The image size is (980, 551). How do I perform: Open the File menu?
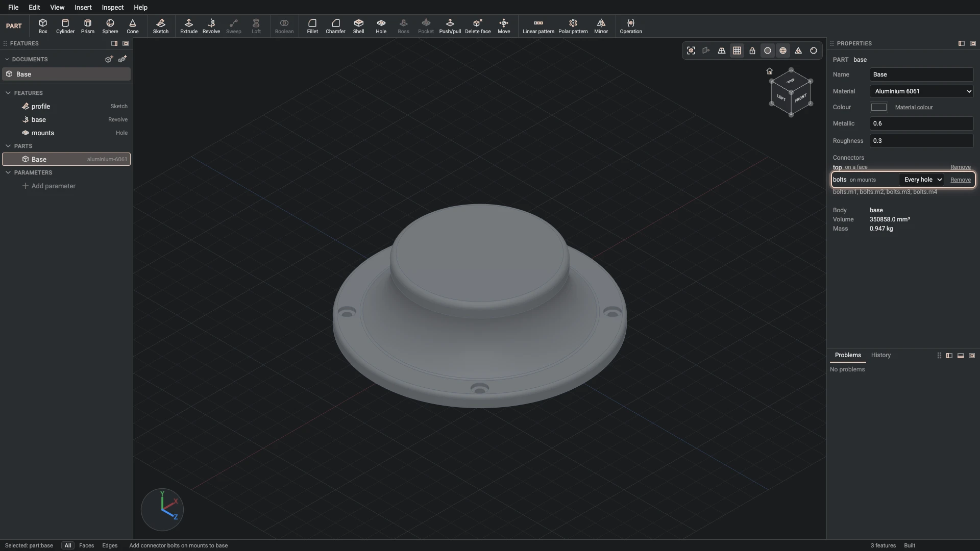[x=13, y=7]
